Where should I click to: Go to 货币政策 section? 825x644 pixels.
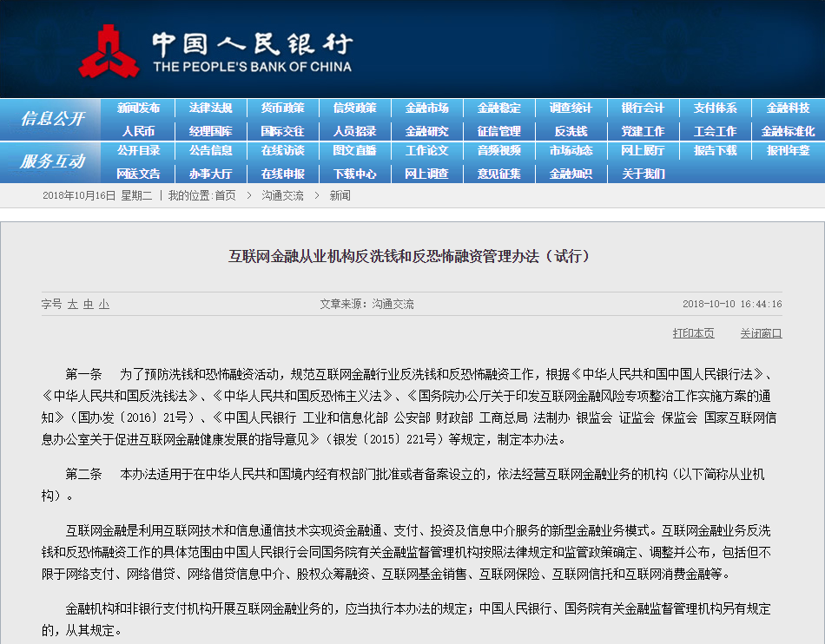(282, 108)
